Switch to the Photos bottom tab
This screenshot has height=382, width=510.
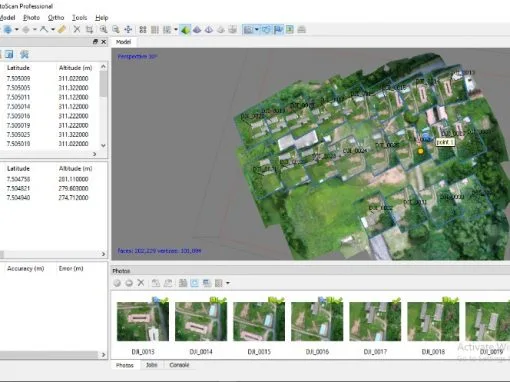(124, 365)
